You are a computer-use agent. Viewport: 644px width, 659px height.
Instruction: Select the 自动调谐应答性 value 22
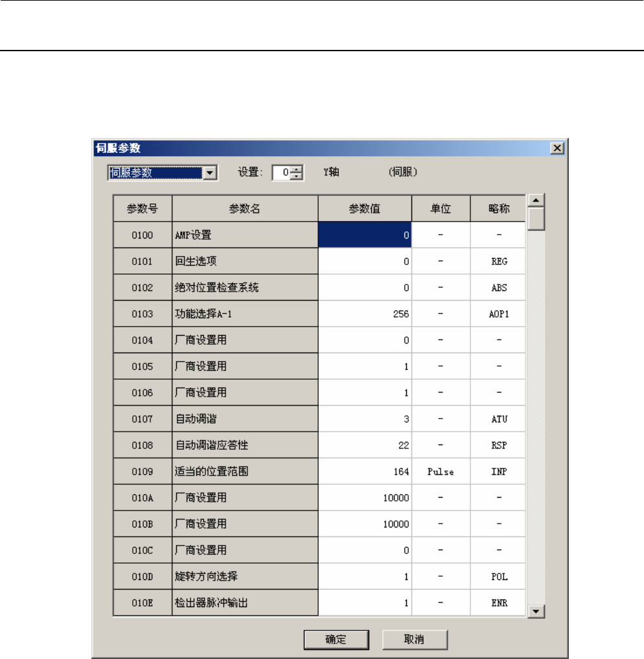click(x=365, y=445)
